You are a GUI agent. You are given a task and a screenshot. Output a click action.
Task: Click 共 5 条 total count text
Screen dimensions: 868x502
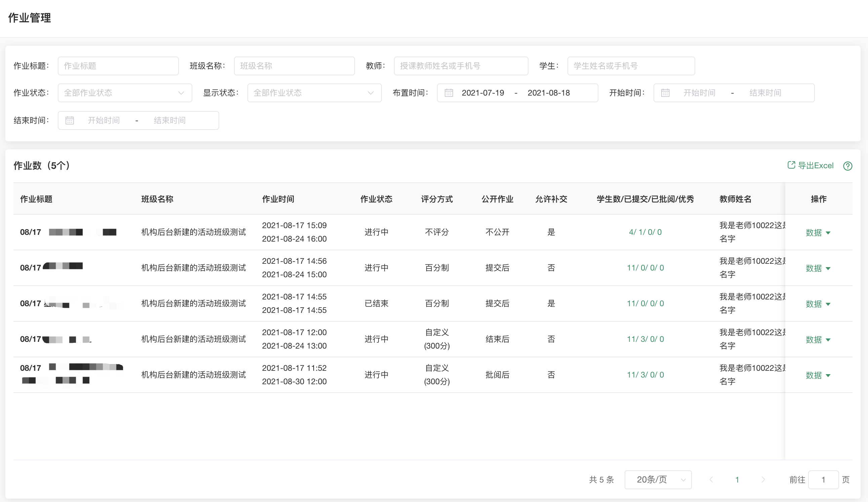click(601, 479)
